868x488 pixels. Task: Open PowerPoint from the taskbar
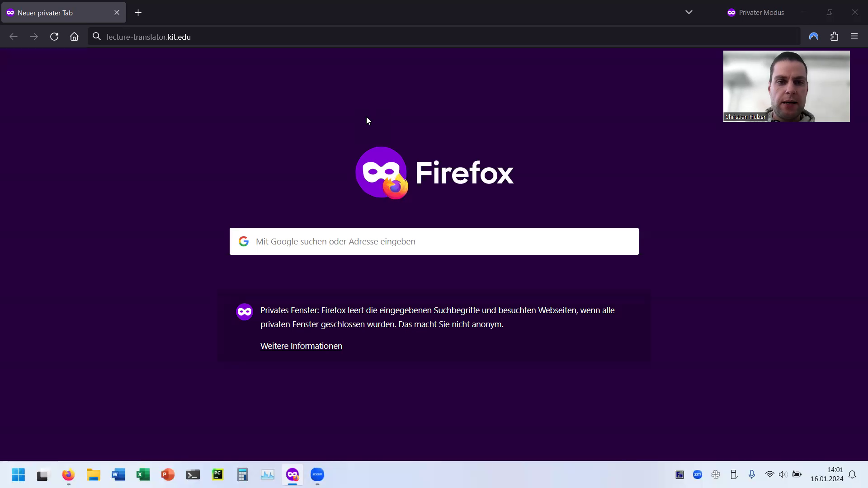[168, 475]
